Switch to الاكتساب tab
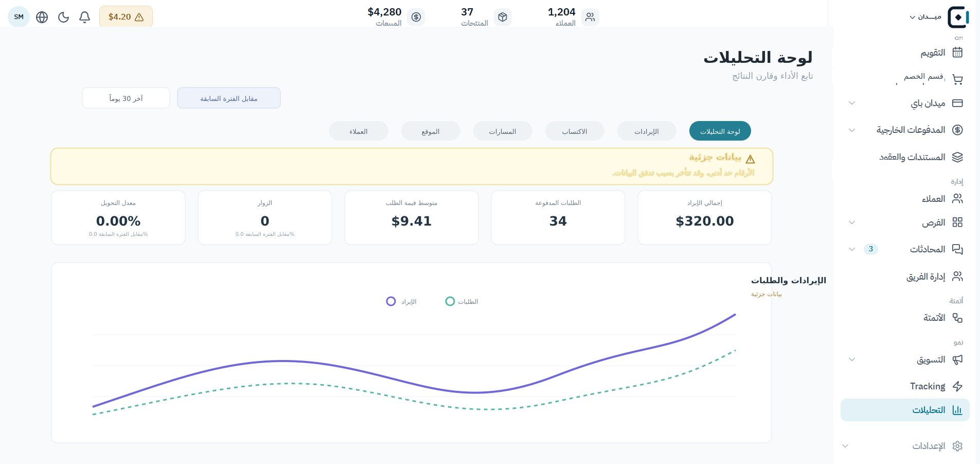The width and height of the screenshot is (980, 464). 575,131
